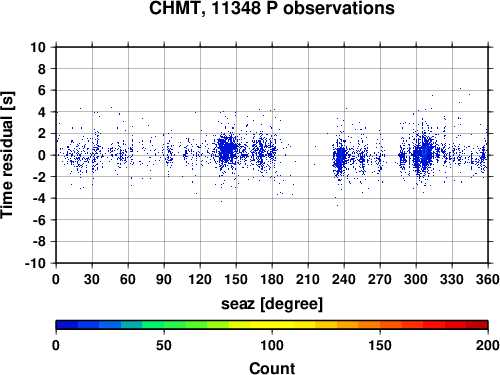Click the colorbar tick label 150
Image resolution: width=500 pixels, height=375 pixels.
[x=380, y=346]
